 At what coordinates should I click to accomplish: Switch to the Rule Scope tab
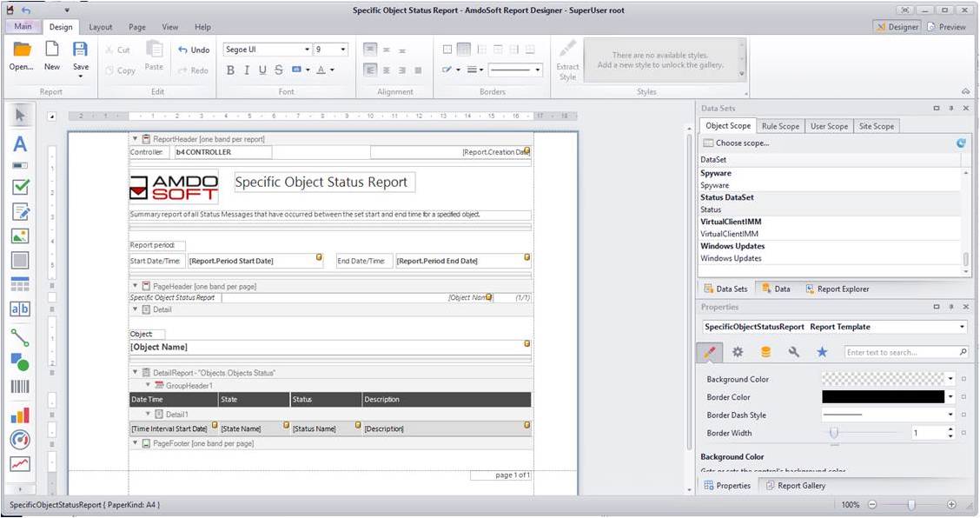780,126
